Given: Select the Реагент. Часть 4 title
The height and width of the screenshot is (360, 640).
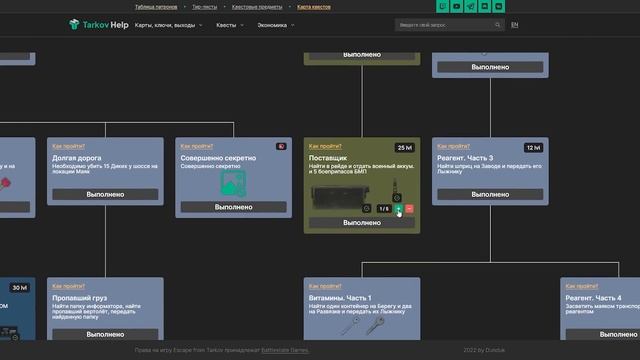Looking at the screenshot, I should (x=593, y=298).
